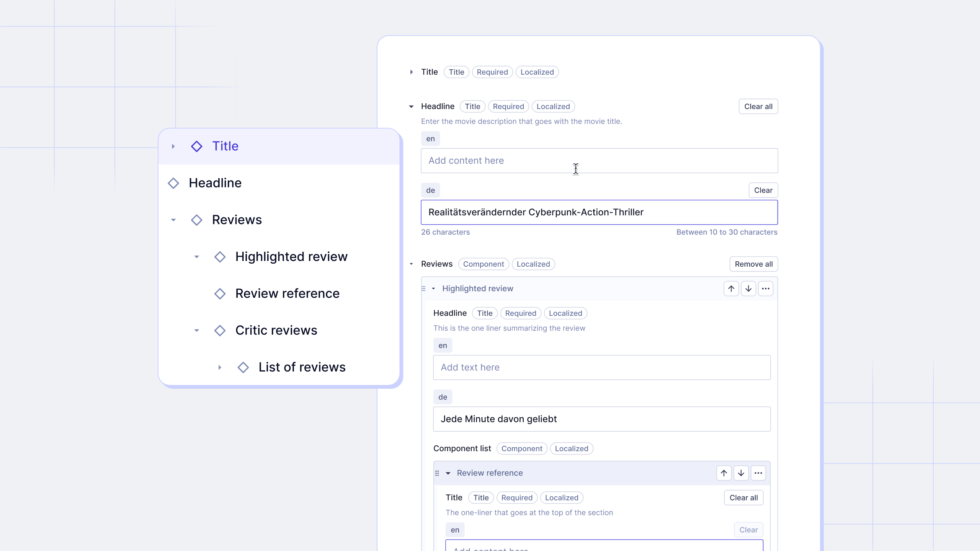Click the three-dot menu on Highlighted review
This screenshot has height=551, width=980.
click(x=765, y=288)
